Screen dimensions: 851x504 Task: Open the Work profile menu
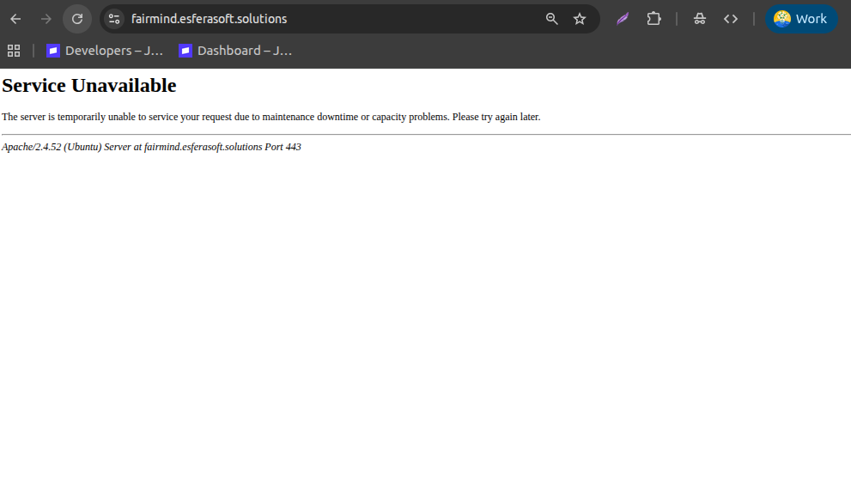coord(800,19)
